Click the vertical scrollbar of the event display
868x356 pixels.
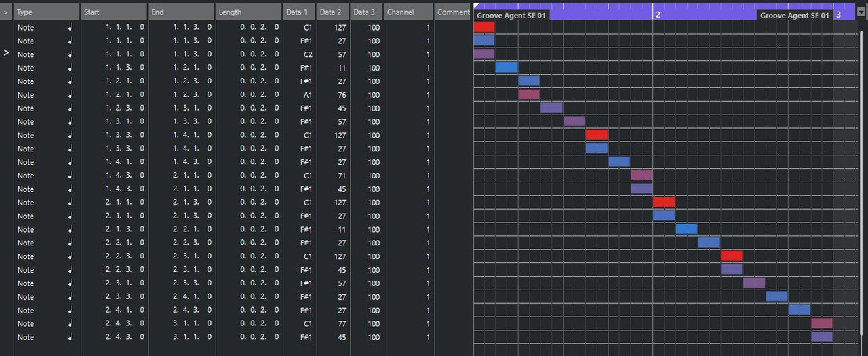863,183
